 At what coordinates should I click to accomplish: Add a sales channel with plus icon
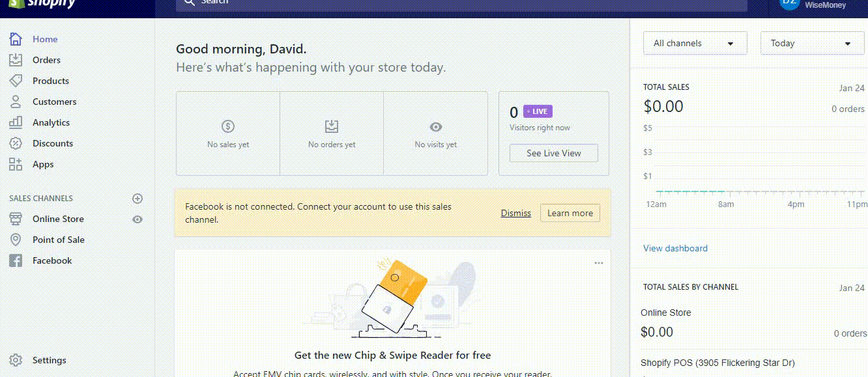pyautogui.click(x=137, y=199)
